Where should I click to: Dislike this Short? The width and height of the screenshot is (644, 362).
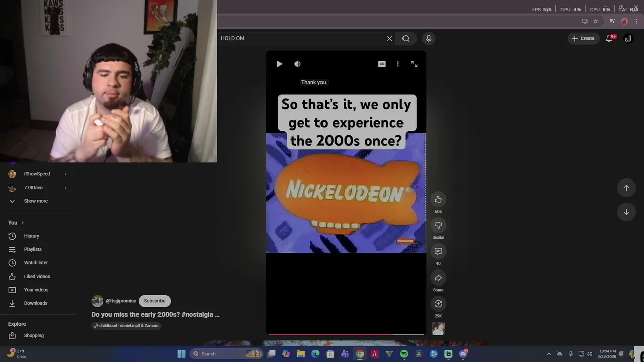click(438, 225)
